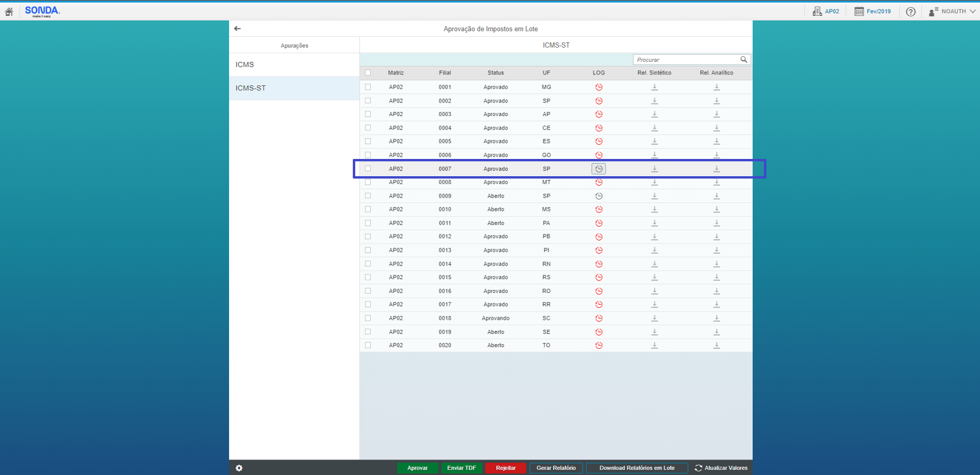Screen dimensions: 980x475
Task: Focus the Procurar search field
Action: 686,60
